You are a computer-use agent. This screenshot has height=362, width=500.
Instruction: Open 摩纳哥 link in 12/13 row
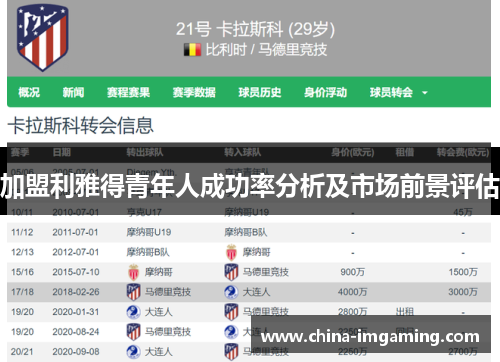(x=256, y=252)
